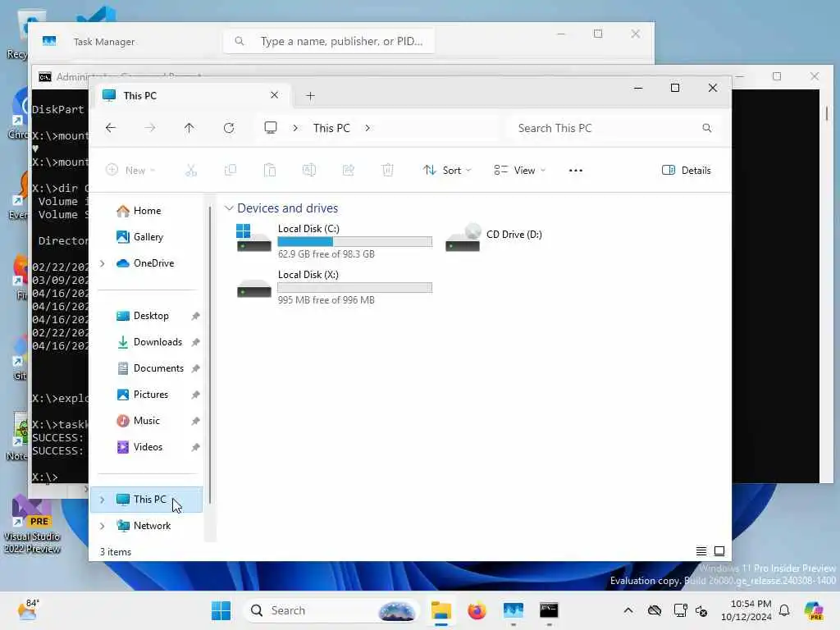Open CD Drive (D:)
The width and height of the screenshot is (840, 630).
(x=495, y=237)
